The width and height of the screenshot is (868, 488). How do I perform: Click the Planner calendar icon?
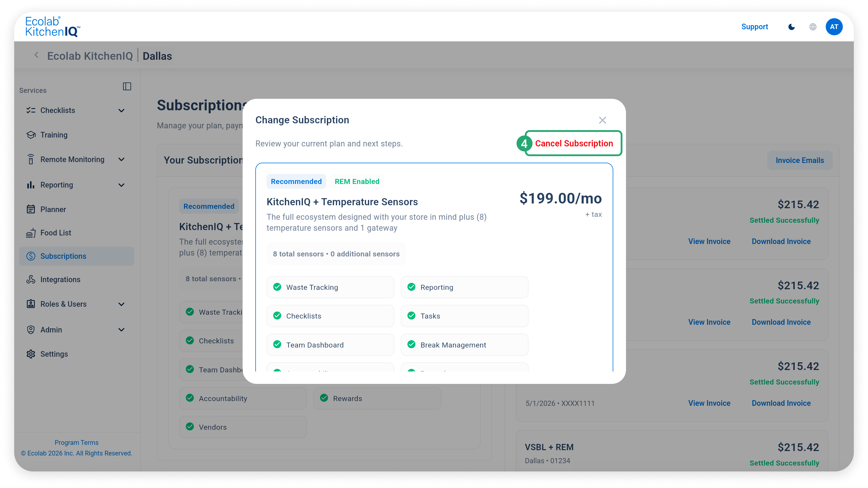[31, 209]
